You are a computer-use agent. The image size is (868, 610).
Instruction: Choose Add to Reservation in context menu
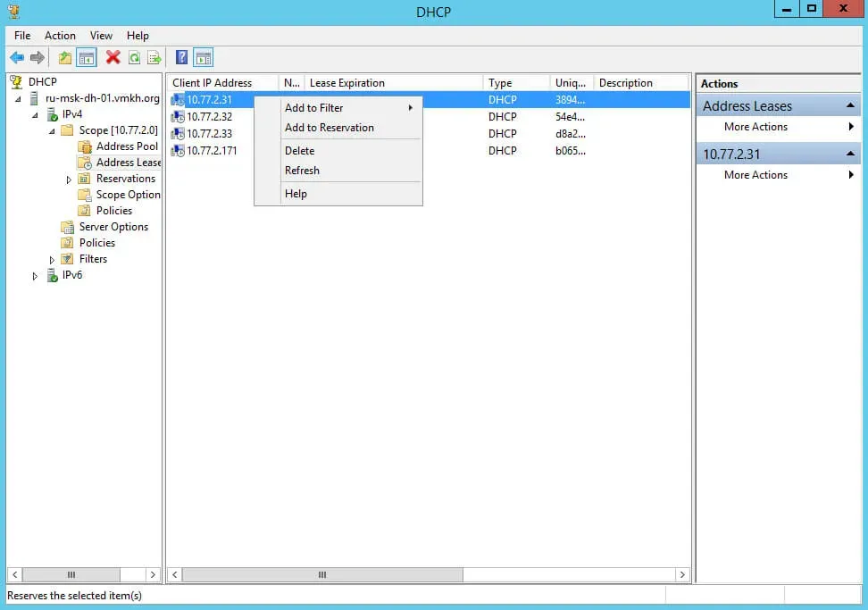point(338,128)
